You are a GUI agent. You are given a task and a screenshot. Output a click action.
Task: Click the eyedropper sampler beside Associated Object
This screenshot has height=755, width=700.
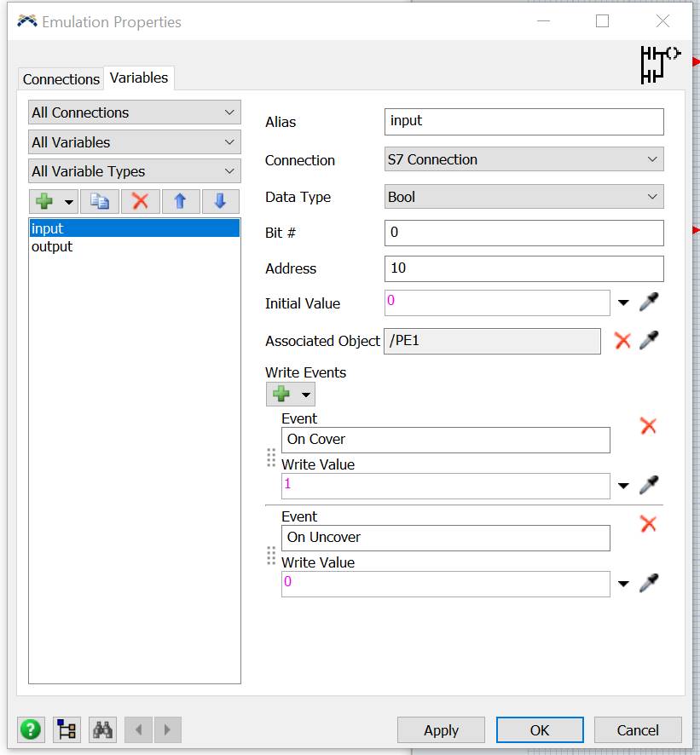(649, 341)
